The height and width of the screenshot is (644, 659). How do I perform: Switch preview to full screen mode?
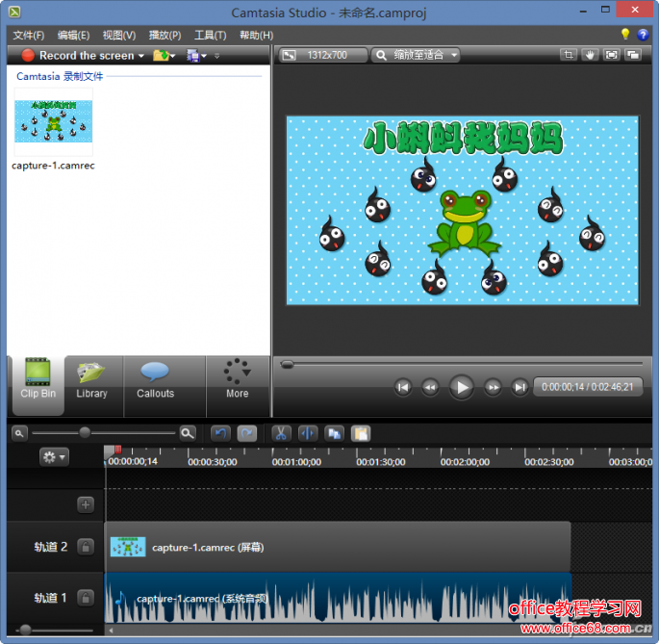[x=612, y=55]
